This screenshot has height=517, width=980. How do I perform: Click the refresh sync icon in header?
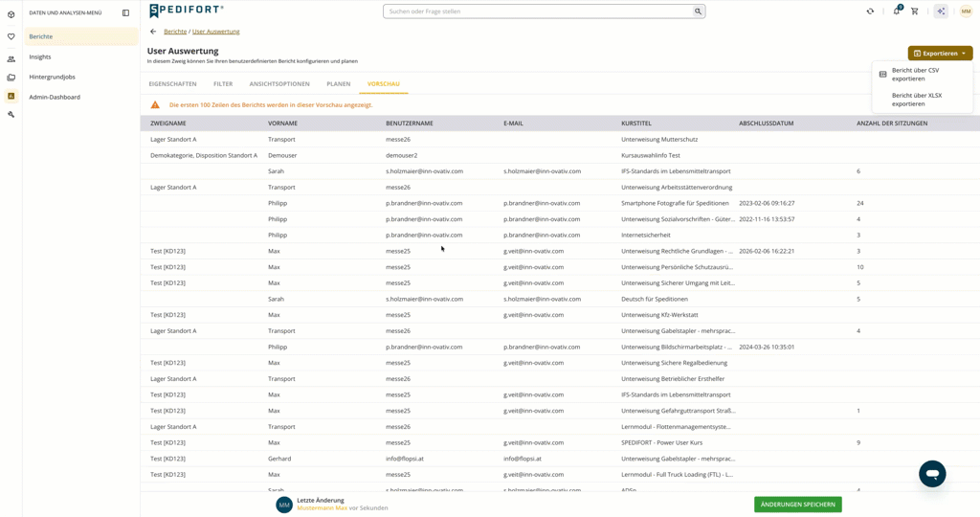(870, 11)
